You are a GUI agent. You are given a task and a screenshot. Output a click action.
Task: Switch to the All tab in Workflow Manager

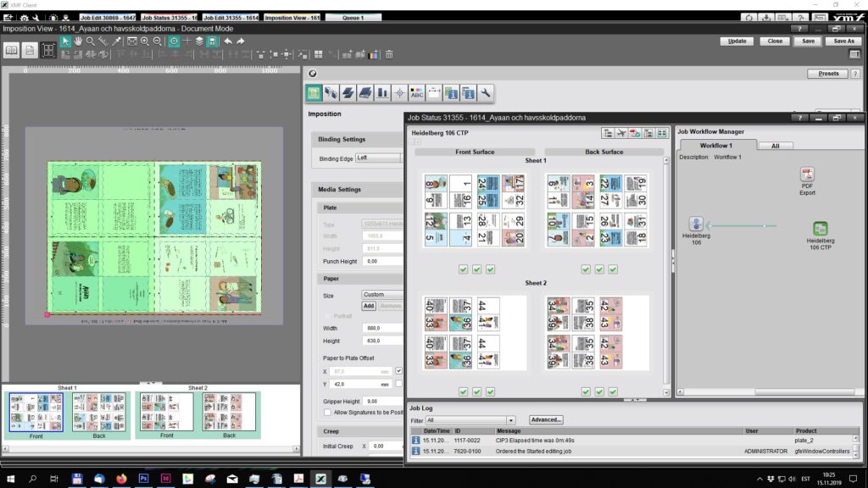(775, 146)
